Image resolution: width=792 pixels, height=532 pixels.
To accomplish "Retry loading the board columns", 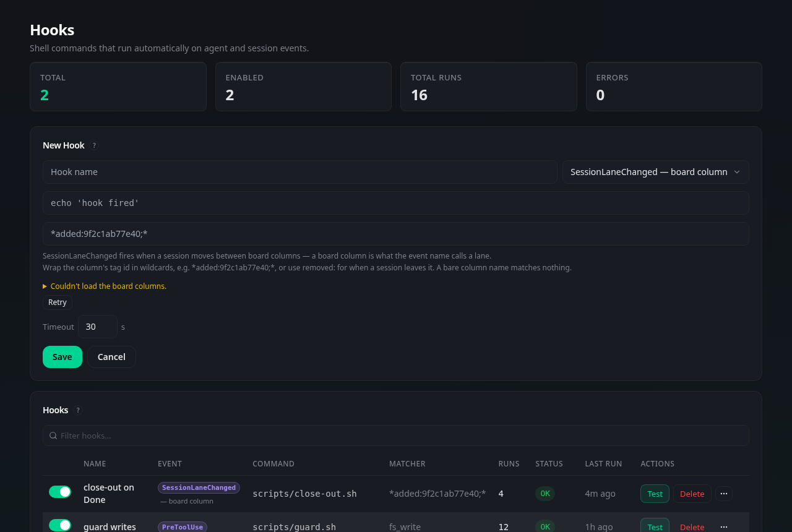I will tap(58, 302).
